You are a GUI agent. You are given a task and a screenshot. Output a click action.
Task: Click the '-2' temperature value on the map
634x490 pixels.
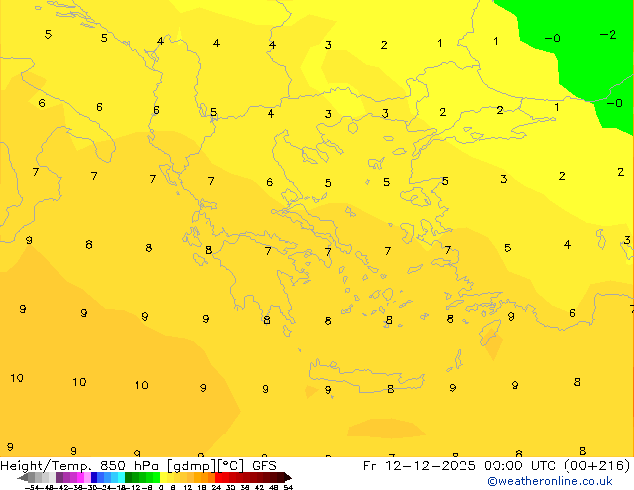click(x=608, y=35)
